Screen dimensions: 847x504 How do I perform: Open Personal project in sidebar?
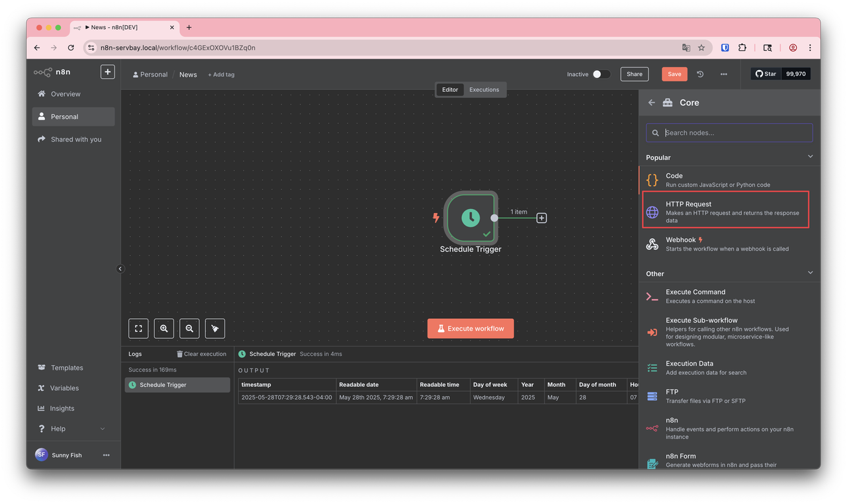pyautogui.click(x=73, y=116)
